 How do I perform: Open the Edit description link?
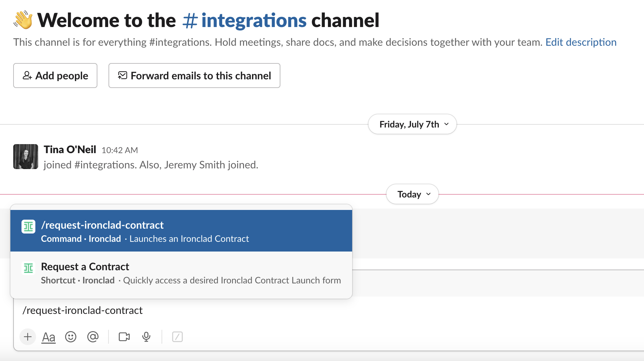(x=581, y=42)
